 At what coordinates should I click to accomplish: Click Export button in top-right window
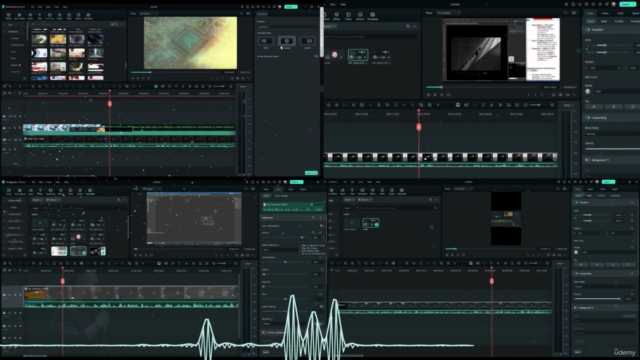(x=628, y=4)
